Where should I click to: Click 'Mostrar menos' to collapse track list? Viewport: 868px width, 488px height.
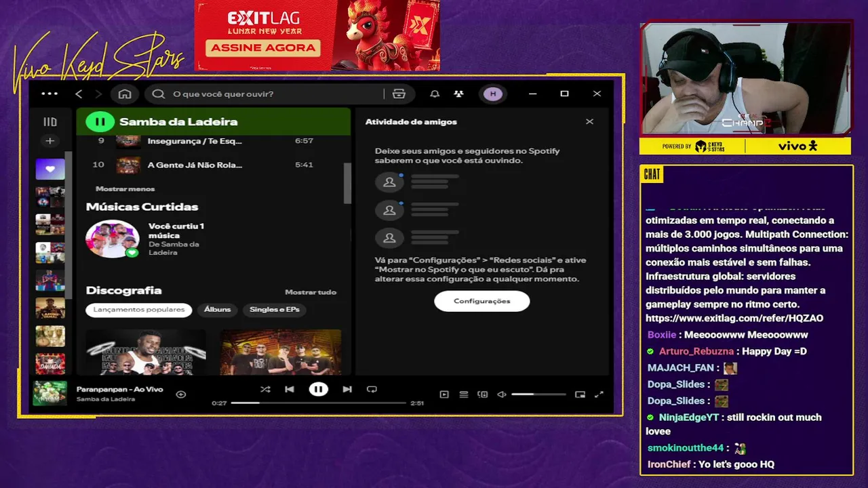(125, 189)
